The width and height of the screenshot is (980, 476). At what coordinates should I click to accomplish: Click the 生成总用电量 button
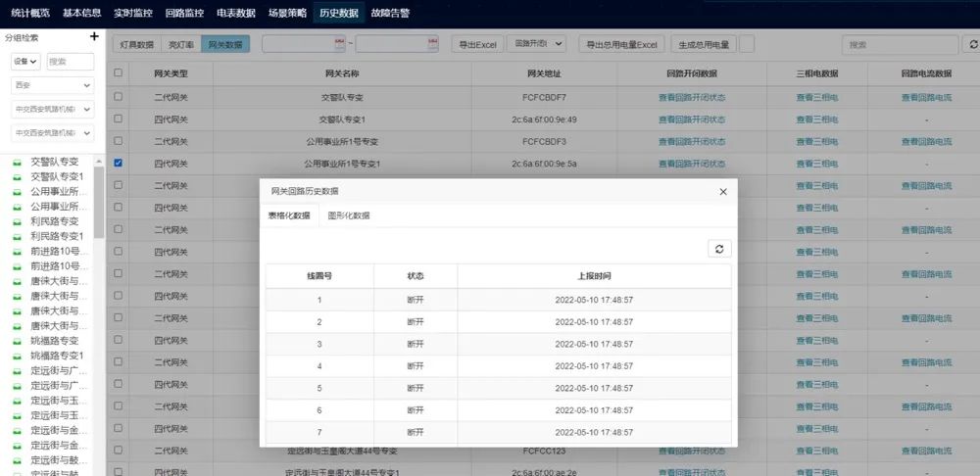pos(704,44)
